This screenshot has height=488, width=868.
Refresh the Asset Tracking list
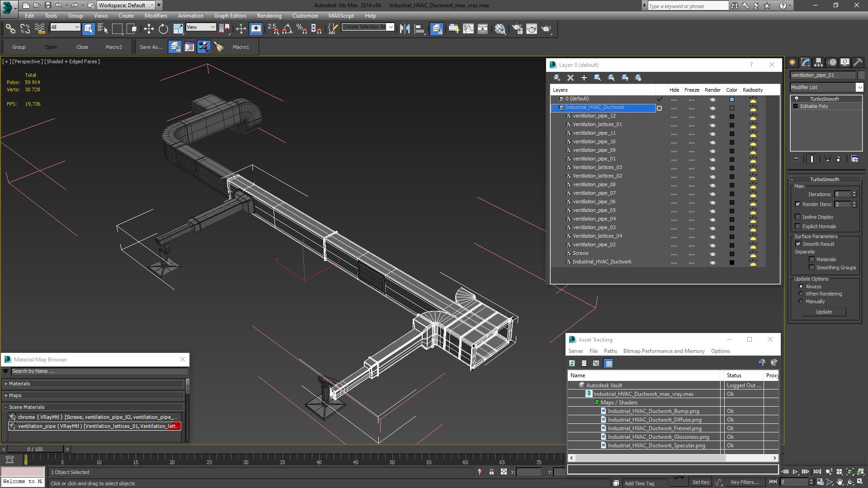(572, 363)
